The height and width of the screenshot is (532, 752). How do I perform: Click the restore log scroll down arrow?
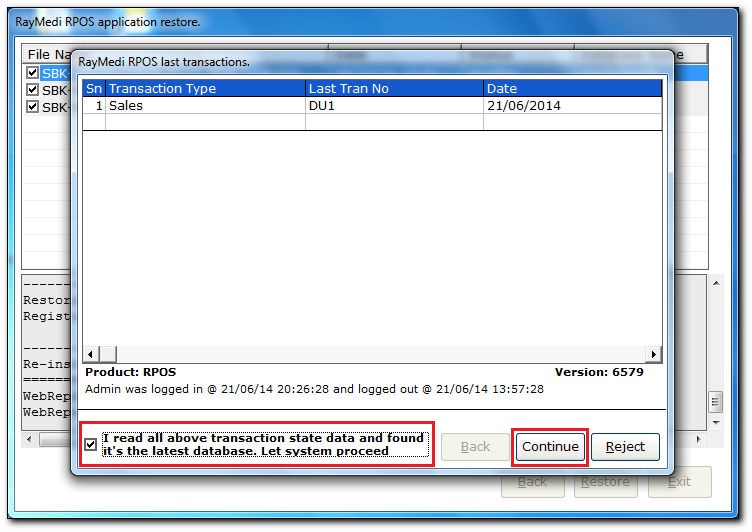(x=716, y=423)
